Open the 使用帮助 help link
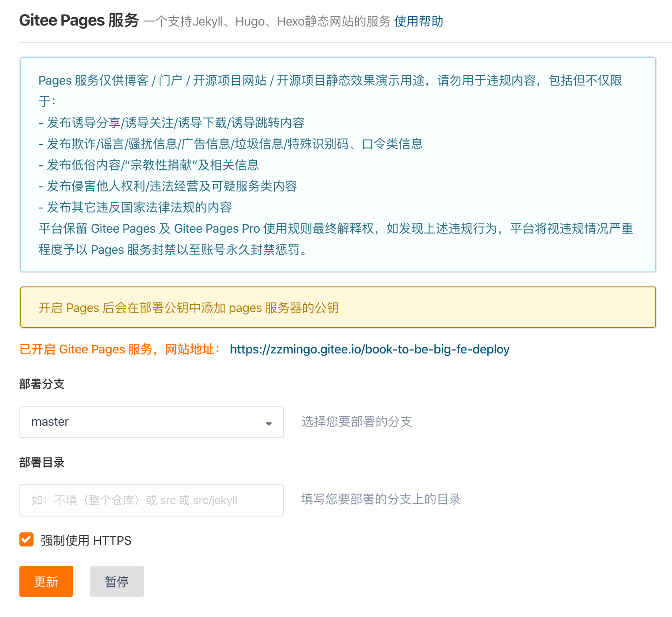 coord(418,21)
